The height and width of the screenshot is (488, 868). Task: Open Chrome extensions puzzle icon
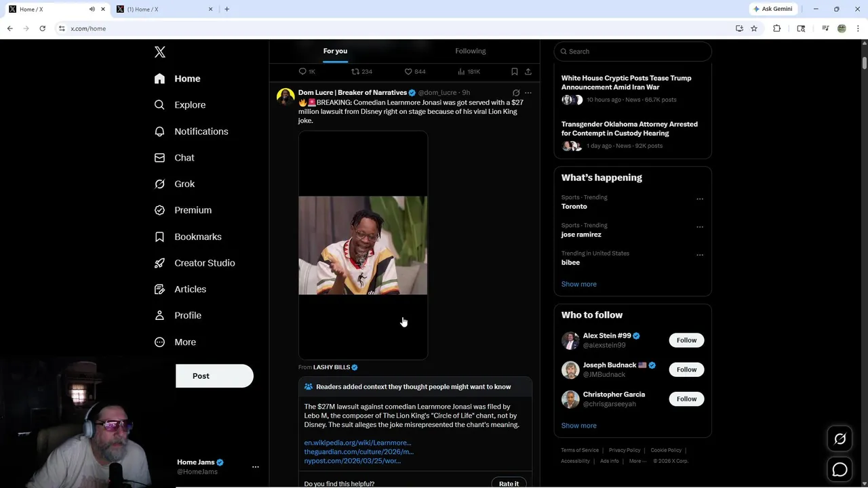[x=776, y=28]
